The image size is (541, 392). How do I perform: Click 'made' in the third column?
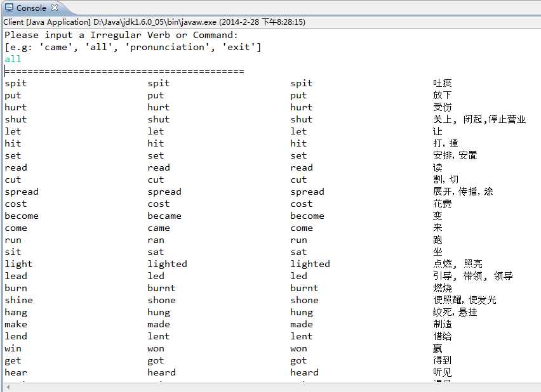click(x=302, y=324)
